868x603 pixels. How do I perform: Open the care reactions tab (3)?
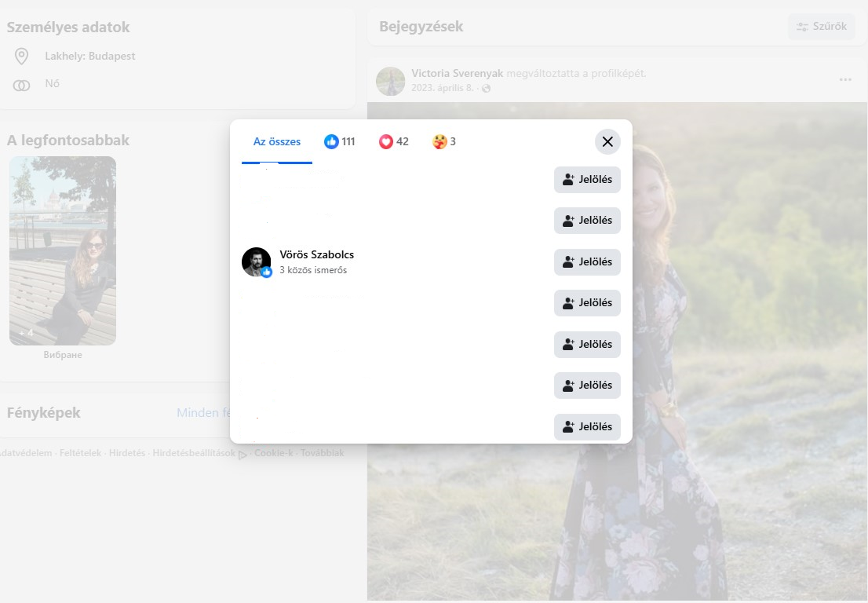coord(444,142)
